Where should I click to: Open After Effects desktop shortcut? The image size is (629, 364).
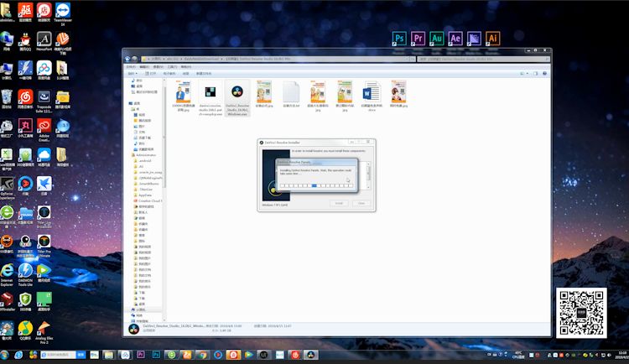coord(455,39)
